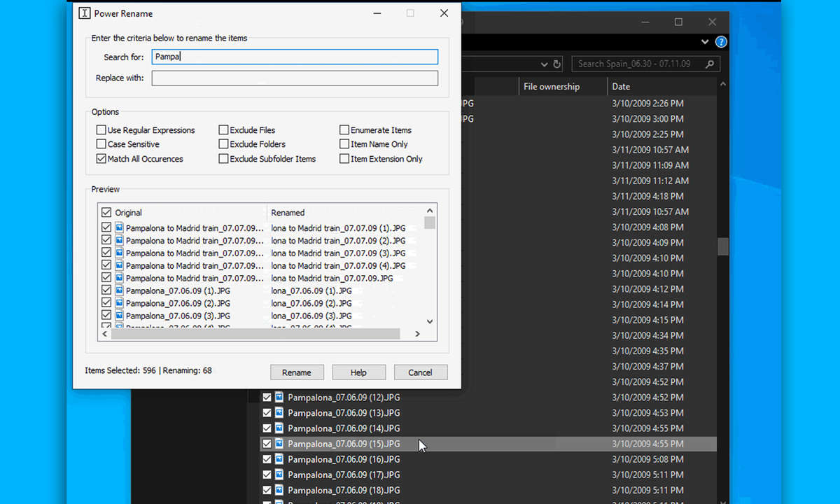The height and width of the screenshot is (504, 840).
Task: Click the Search for input field
Action: click(295, 57)
